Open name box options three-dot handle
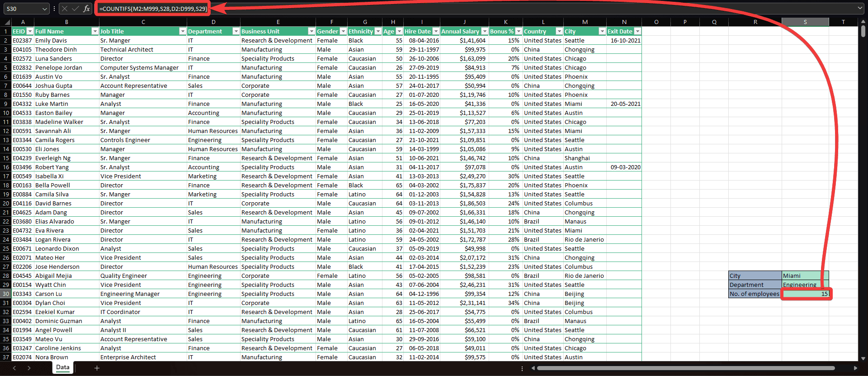 click(54, 9)
